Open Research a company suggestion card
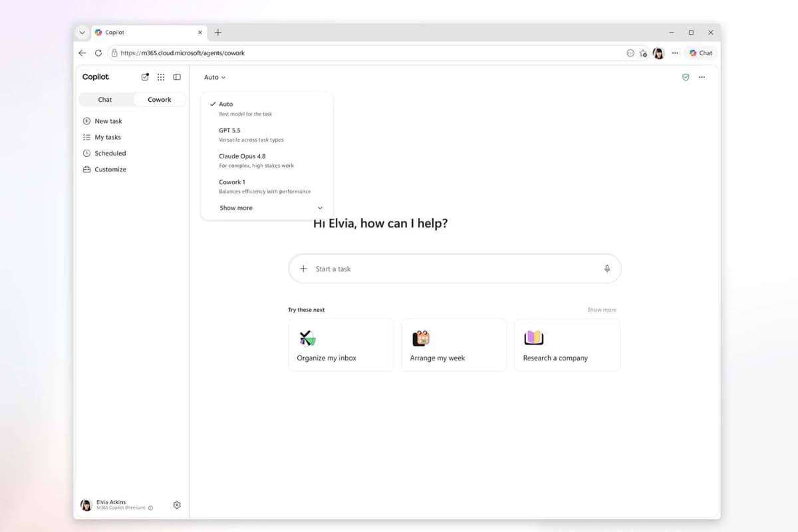The width and height of the screenshot is (798, 532). [x=567, y=345]
